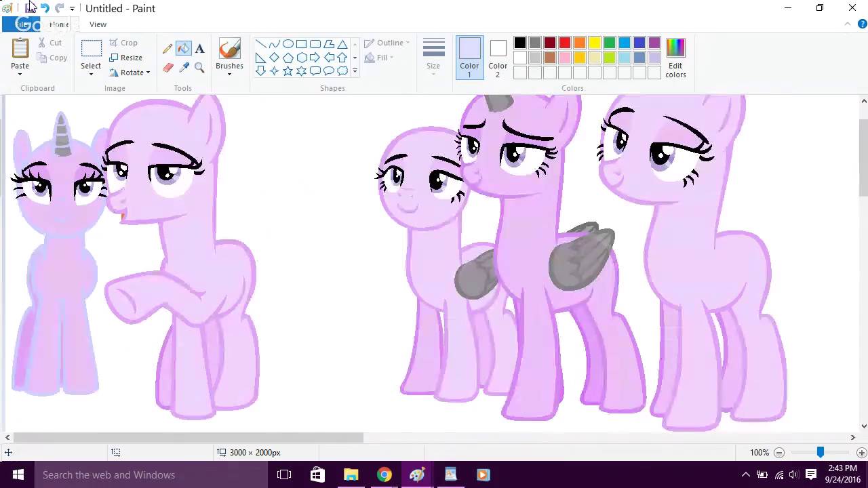Select the Fill with color bucket tool

pos(183,49)
